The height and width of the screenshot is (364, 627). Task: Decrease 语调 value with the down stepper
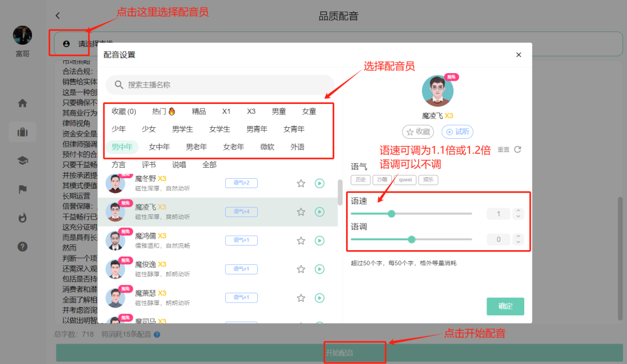coord(518,243)
